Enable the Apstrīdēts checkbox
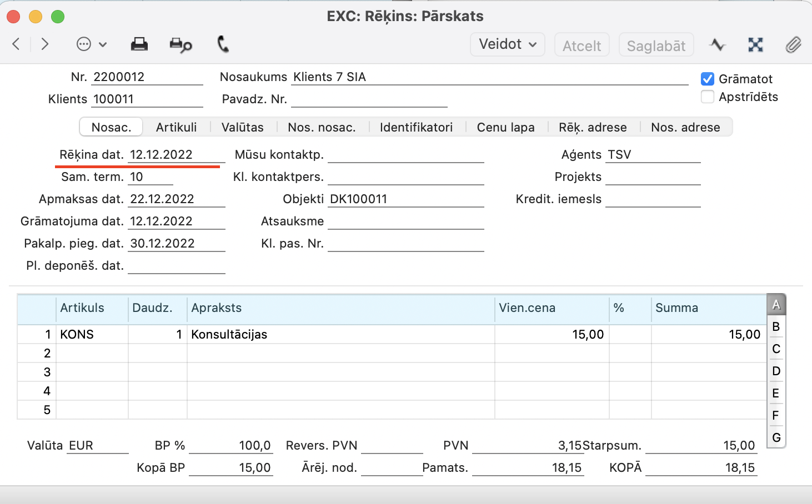Image resolution: width=812 pixels, height=504 pixels. [708, 97]
